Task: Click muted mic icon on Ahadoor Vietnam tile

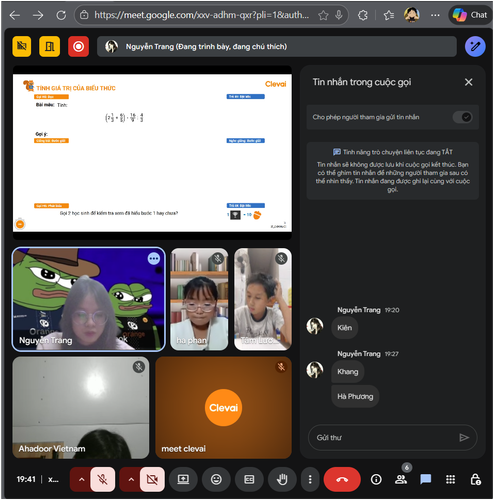Action: tap(139, 367)
